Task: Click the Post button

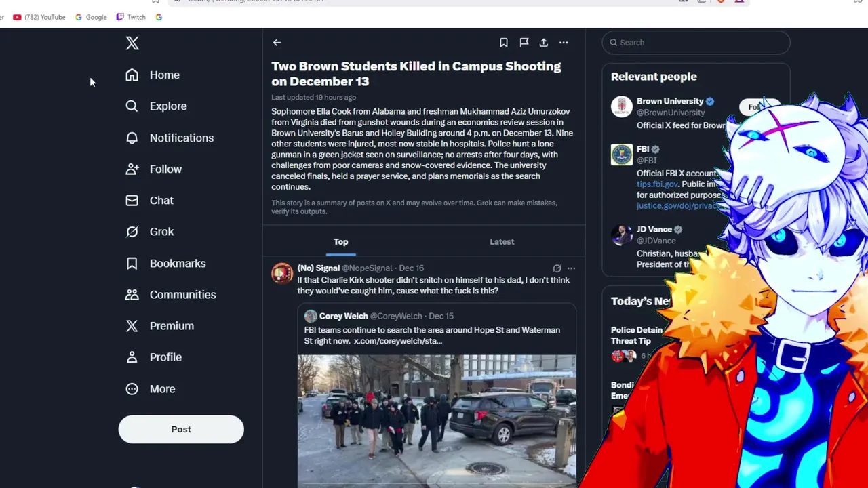Action: coord(181,429)
